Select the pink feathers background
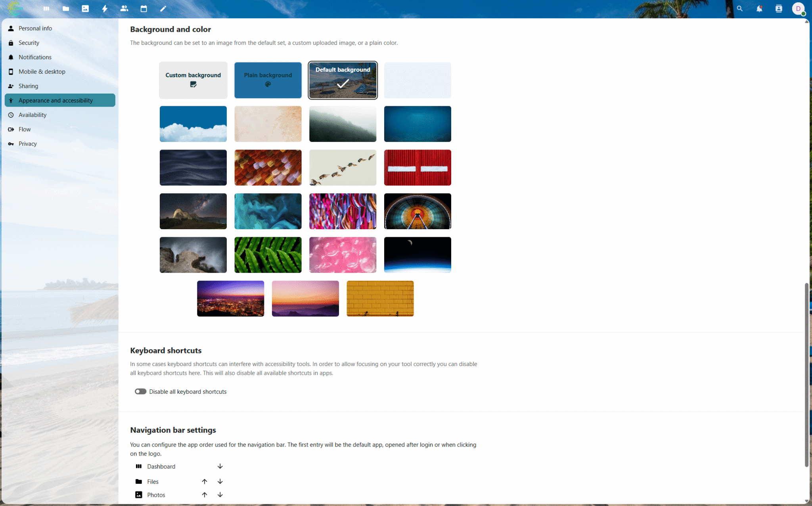Image resolution: width=812 pixels, height=506 pixels. (x=343, y=211)
